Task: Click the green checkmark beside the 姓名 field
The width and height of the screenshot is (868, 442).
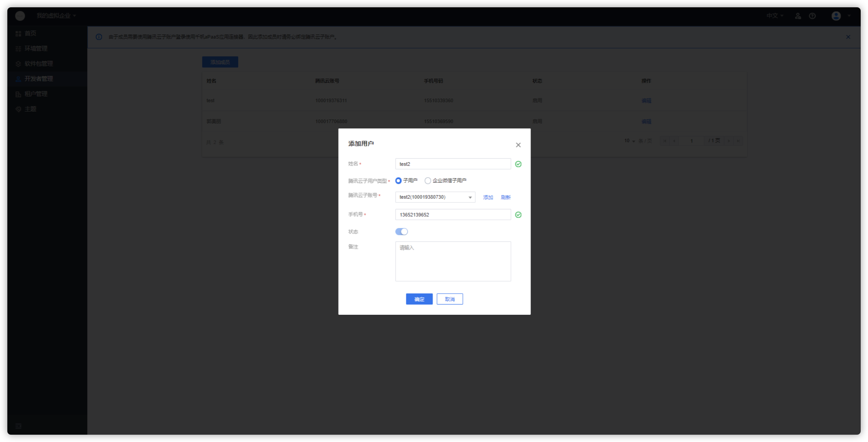Action: click(x=518, y=164)
